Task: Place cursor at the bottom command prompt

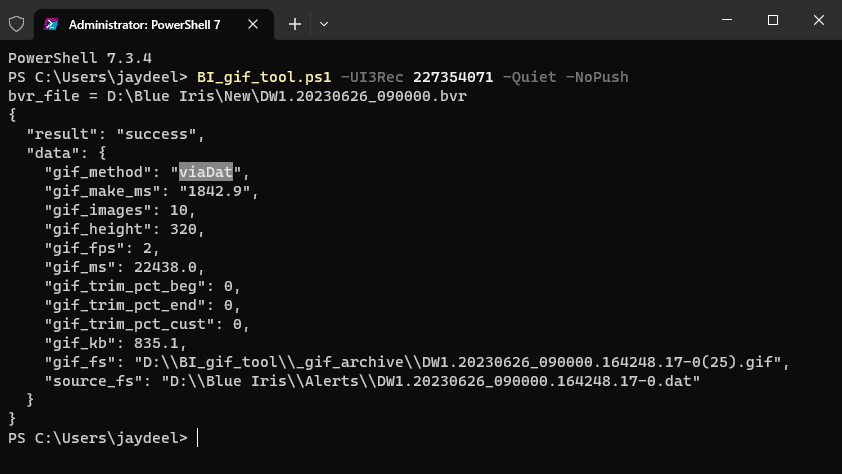Action: click(x=198, y=438)
